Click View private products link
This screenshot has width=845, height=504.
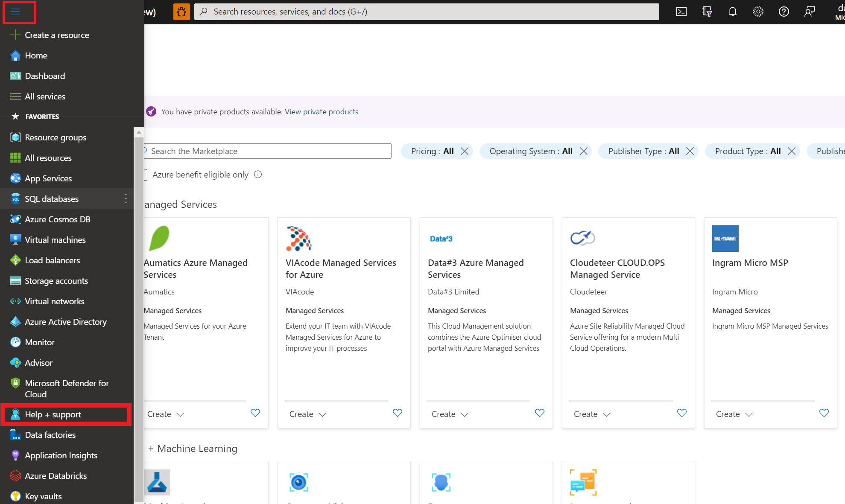321,112
